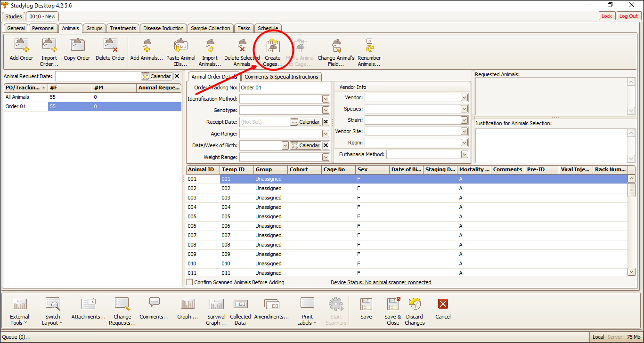Click the Requested Animals text box

pos(551,96)
